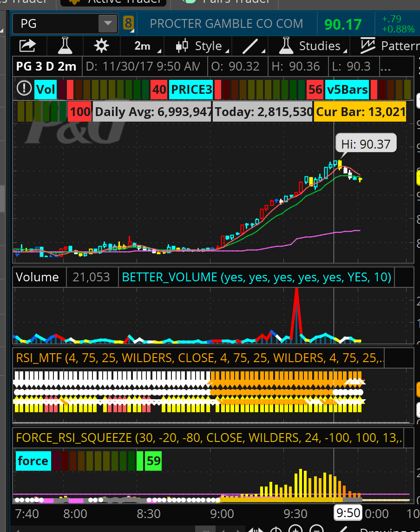The width and height of the screenshot is (420, 532).
Task: Open chart settings gear icon
Action: click(101, 46)
